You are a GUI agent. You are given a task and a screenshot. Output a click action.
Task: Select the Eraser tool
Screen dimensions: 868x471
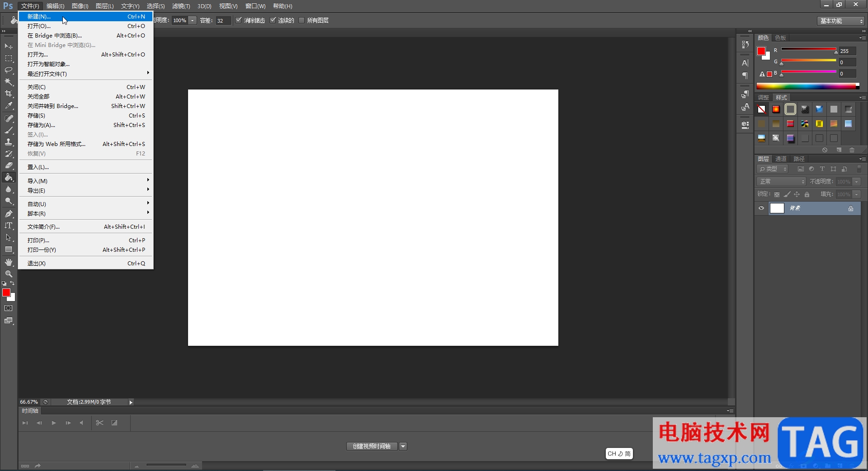tap(9, 165)
